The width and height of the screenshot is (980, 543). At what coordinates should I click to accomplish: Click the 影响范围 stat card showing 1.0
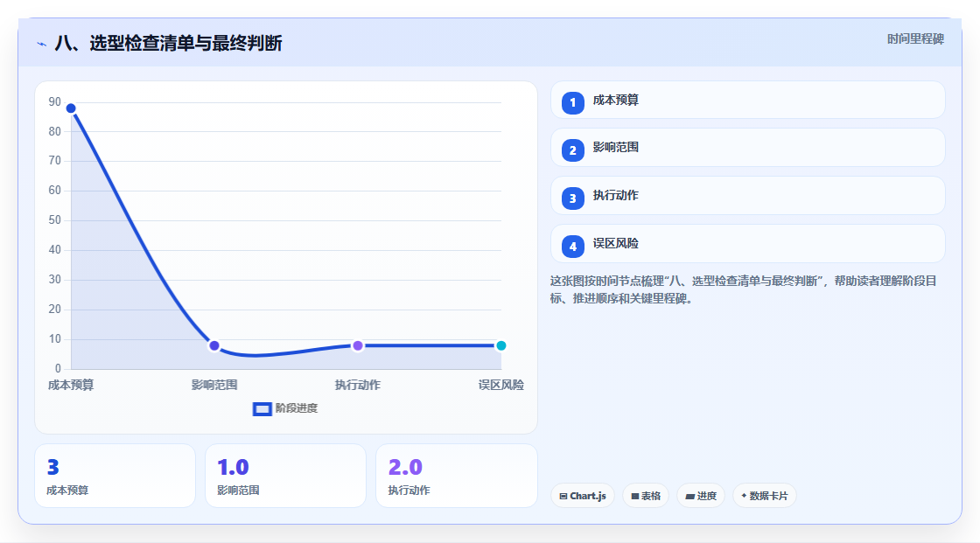285,476
